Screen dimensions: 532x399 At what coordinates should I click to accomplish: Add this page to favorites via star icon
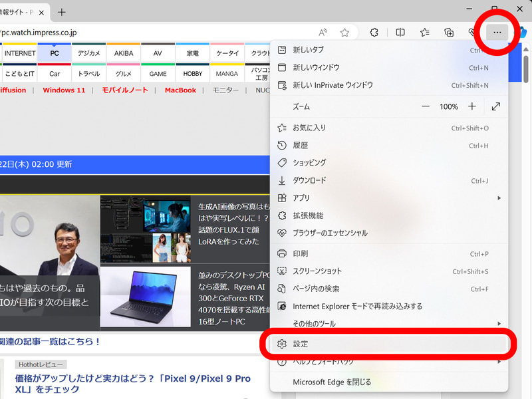(344, 31)
